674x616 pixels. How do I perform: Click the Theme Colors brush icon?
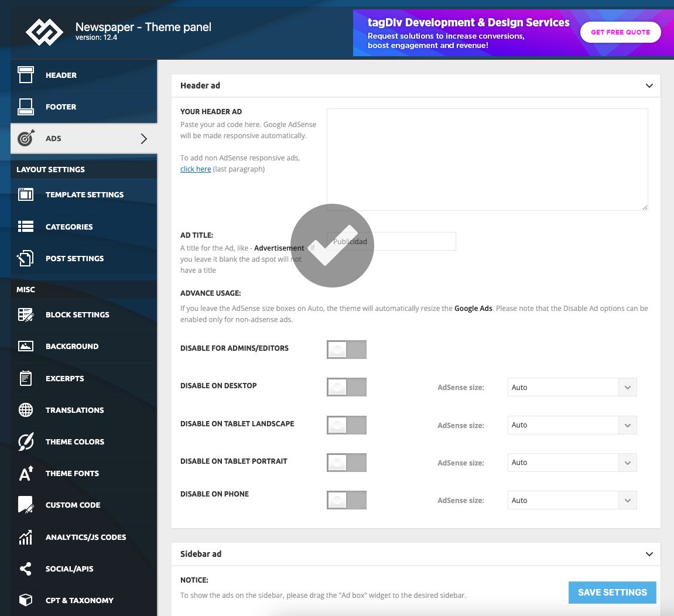click(x=26, y=442)
